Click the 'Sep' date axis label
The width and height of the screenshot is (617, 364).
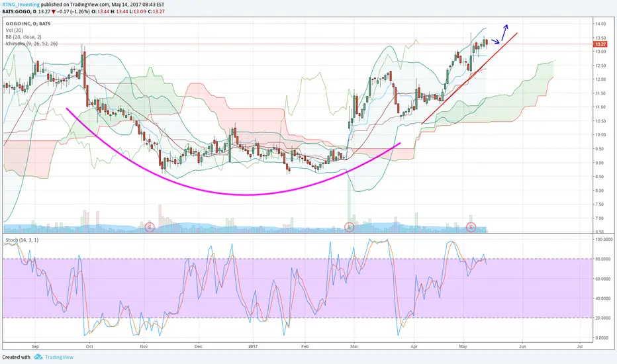coord(35,347)
